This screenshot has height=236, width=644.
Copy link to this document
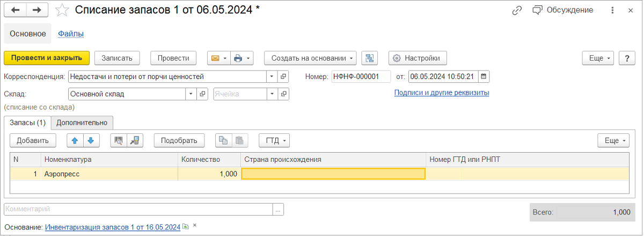click(517, 10)
